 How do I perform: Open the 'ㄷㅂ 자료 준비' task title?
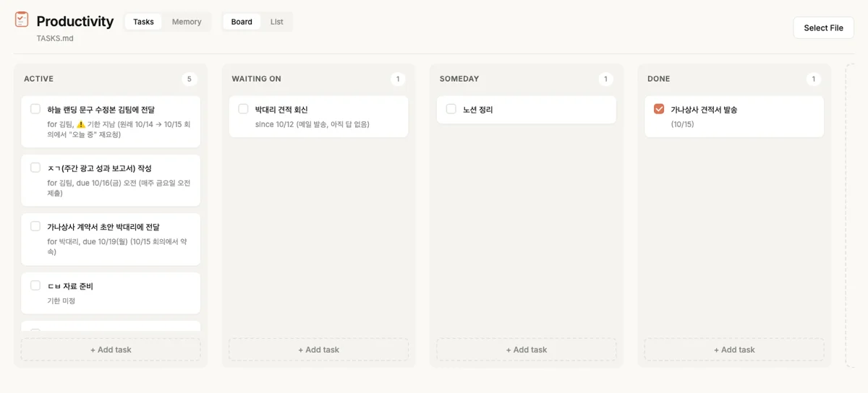(70, 286)
